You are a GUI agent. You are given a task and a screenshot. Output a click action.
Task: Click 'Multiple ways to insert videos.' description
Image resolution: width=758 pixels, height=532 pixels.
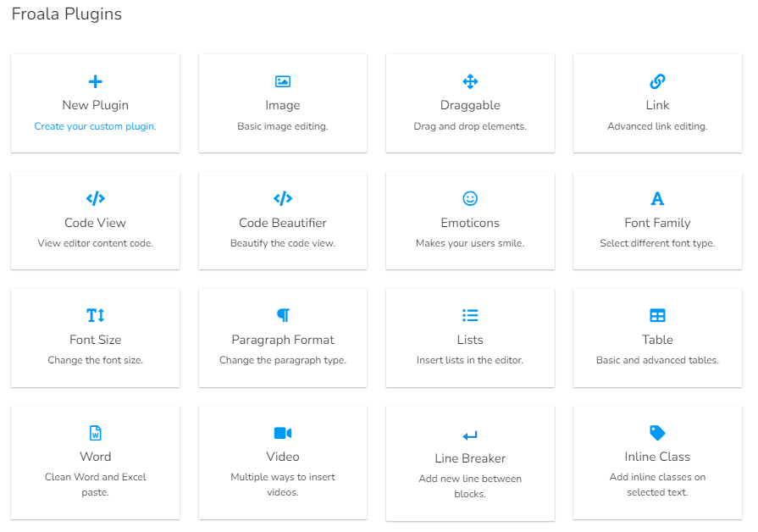[x=283, y=485]
